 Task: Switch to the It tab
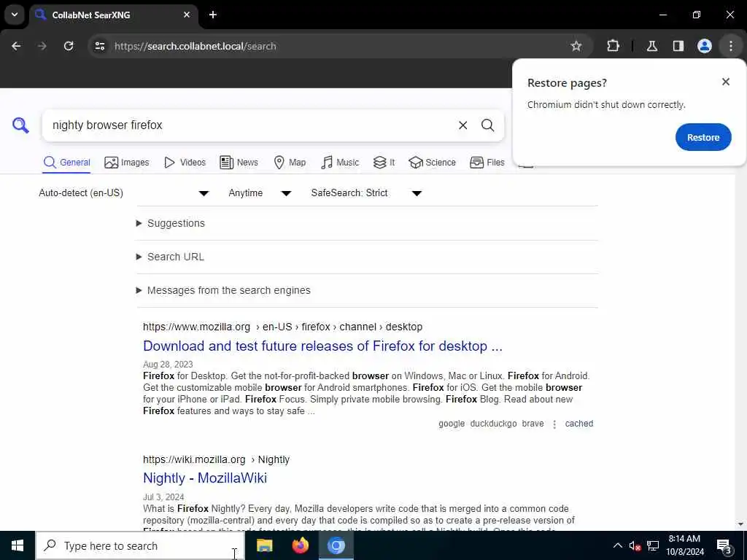[384, 163]
